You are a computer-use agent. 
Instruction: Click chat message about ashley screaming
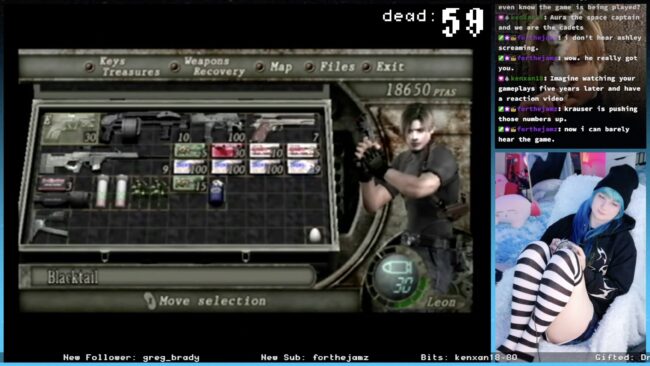pyautogui.click(x=570, y=43)
